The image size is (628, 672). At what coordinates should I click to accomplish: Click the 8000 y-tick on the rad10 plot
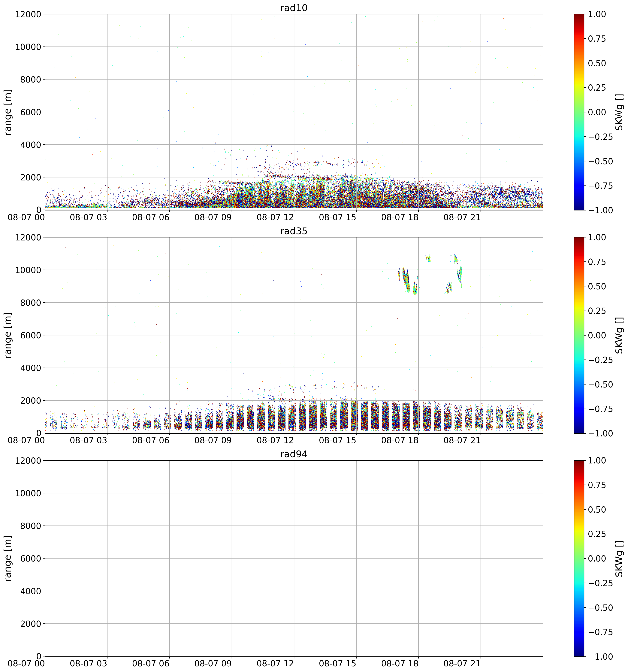coord(30,80)
